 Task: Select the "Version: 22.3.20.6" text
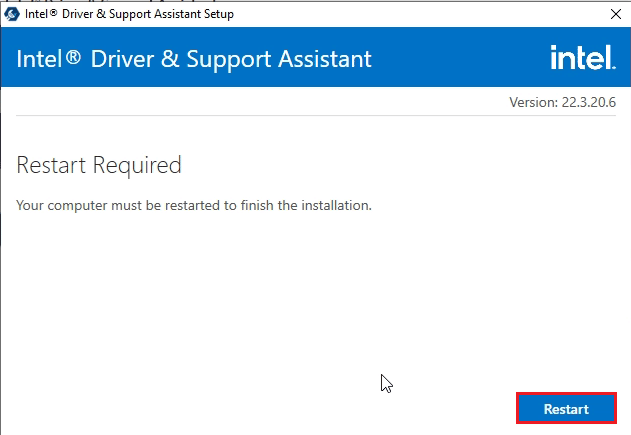pos(562,102)
